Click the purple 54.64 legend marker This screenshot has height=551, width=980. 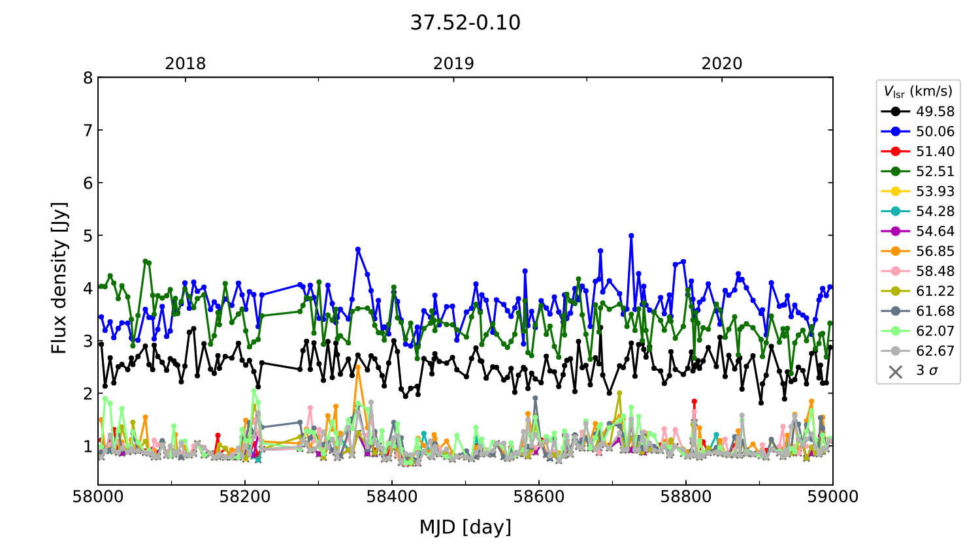click(x=895, y=231)
